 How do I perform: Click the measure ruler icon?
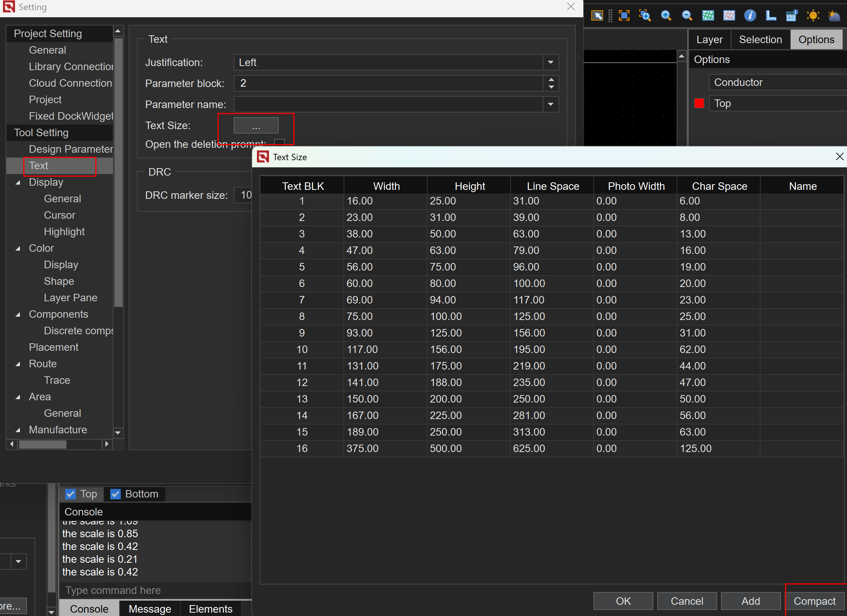(771, 15)
